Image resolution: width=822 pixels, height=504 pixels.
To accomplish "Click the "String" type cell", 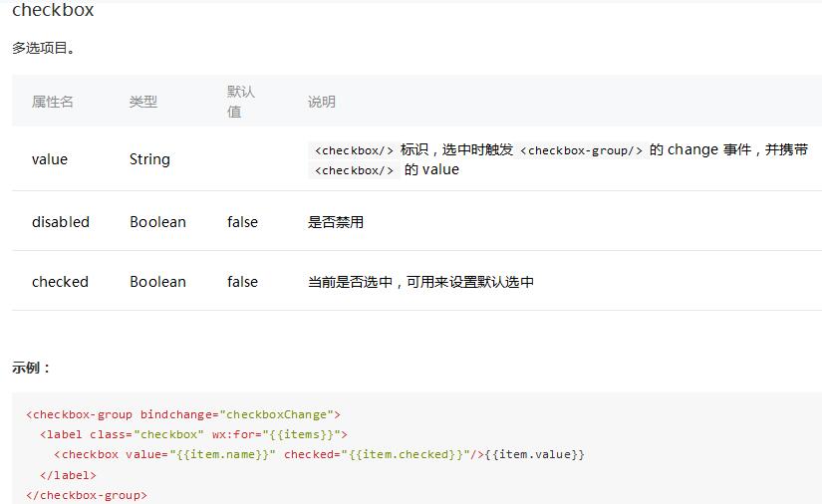I will click(x=149, y=159).
